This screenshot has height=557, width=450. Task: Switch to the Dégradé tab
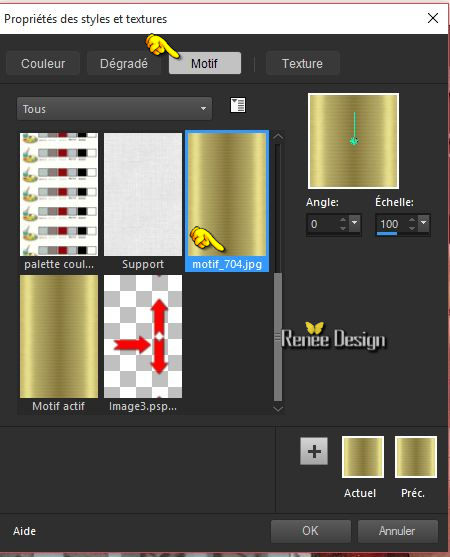pos(124,64)
